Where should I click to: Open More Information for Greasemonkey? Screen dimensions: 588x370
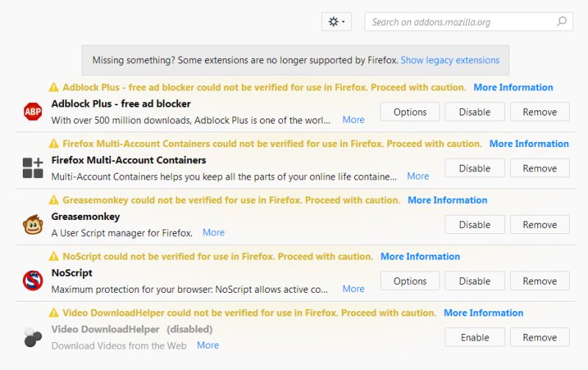pyautogui.click(x=448, y=200)
